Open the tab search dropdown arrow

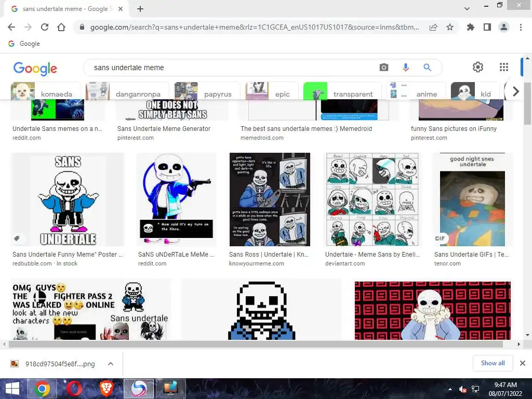tap(467, 9)
